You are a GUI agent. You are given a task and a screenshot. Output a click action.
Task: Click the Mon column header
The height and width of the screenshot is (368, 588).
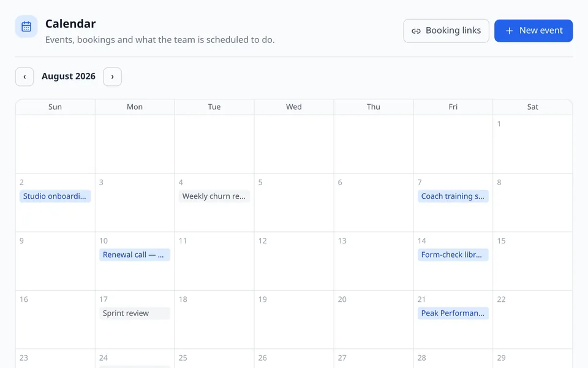point(135,107)
